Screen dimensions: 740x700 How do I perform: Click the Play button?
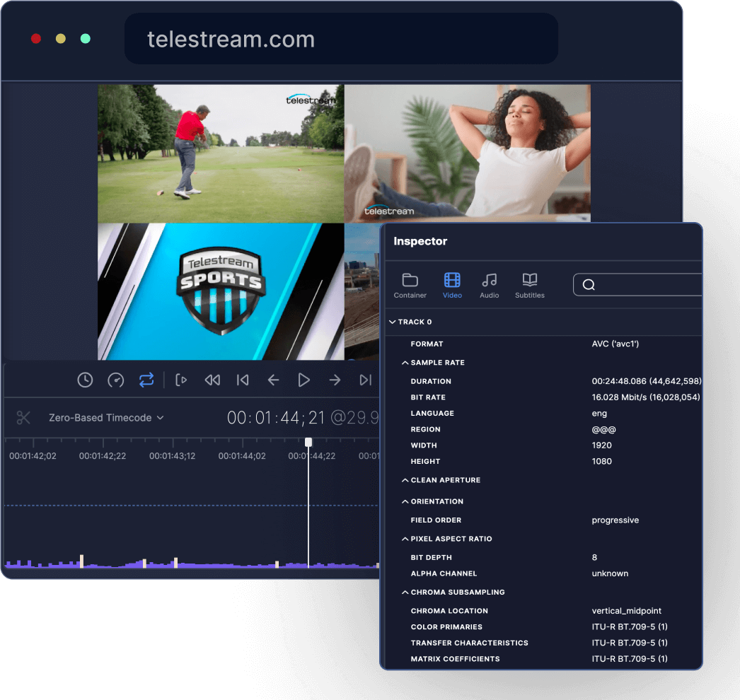(304, 380)
